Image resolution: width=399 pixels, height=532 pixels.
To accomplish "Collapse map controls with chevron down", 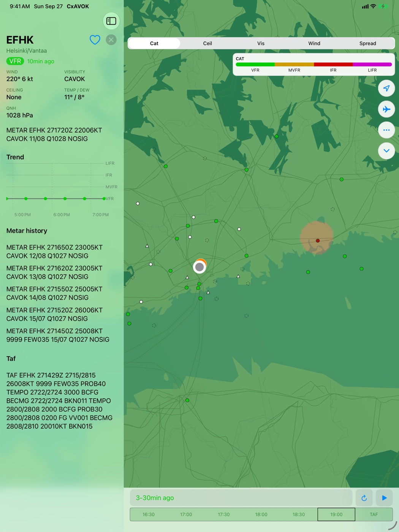I will [386, 151].
